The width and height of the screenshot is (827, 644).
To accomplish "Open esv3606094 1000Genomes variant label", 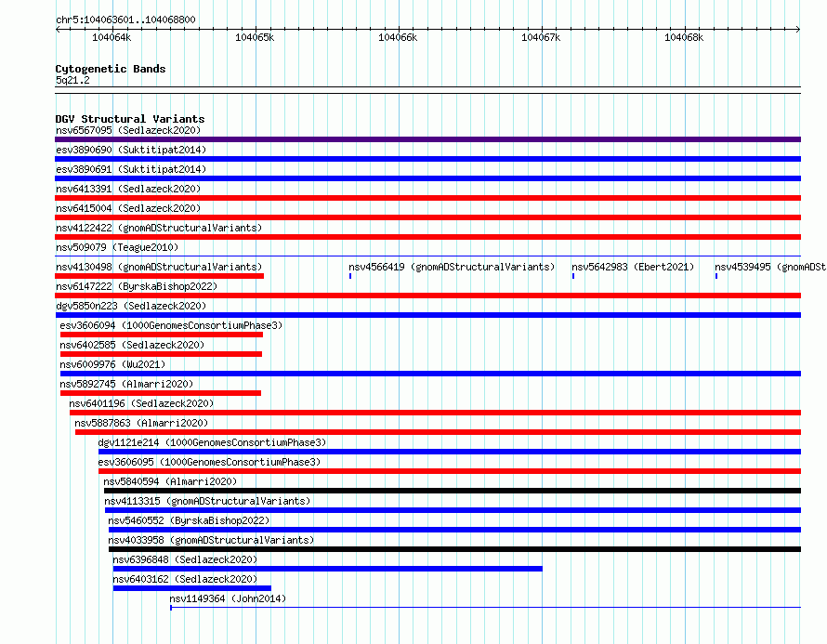I will click(x=171, y=325).
